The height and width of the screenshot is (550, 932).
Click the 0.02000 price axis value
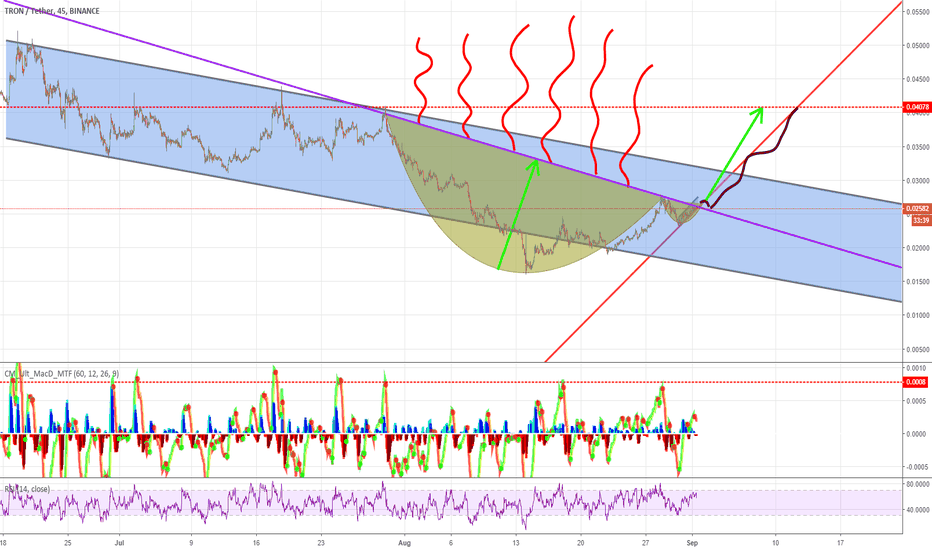click(918, 248)
